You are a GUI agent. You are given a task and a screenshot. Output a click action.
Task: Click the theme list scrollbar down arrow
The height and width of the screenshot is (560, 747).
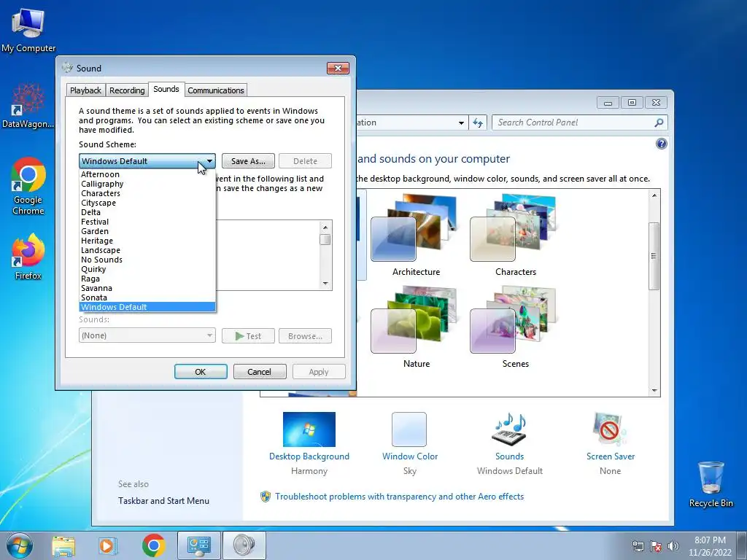pyautogui.click(x=654, y=391)
